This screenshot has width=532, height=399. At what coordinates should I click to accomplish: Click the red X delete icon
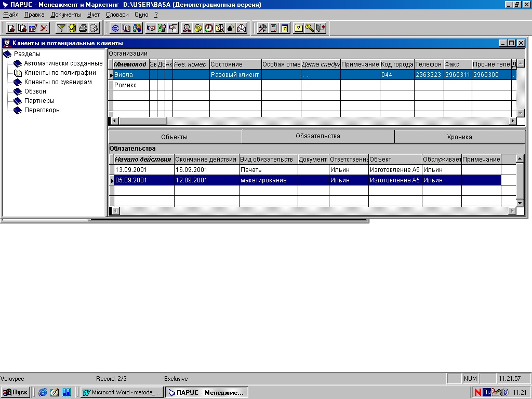(x=44, y=28)
